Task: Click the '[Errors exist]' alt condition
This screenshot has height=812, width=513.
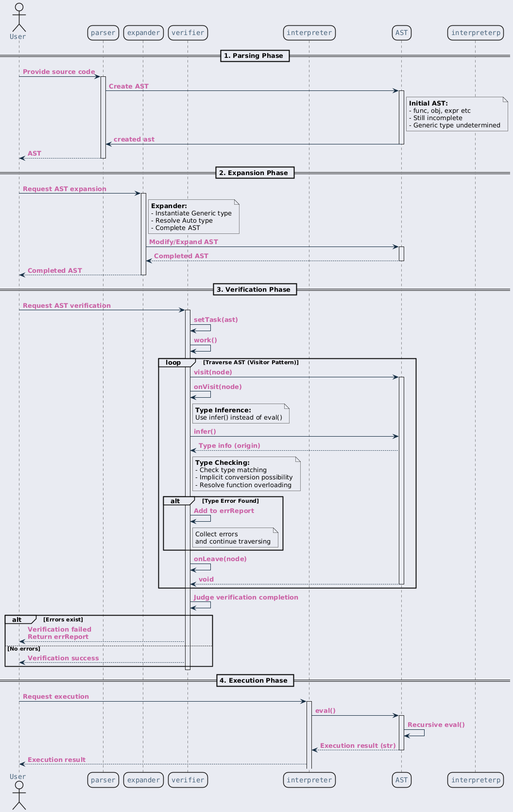Action: point(63,619)
